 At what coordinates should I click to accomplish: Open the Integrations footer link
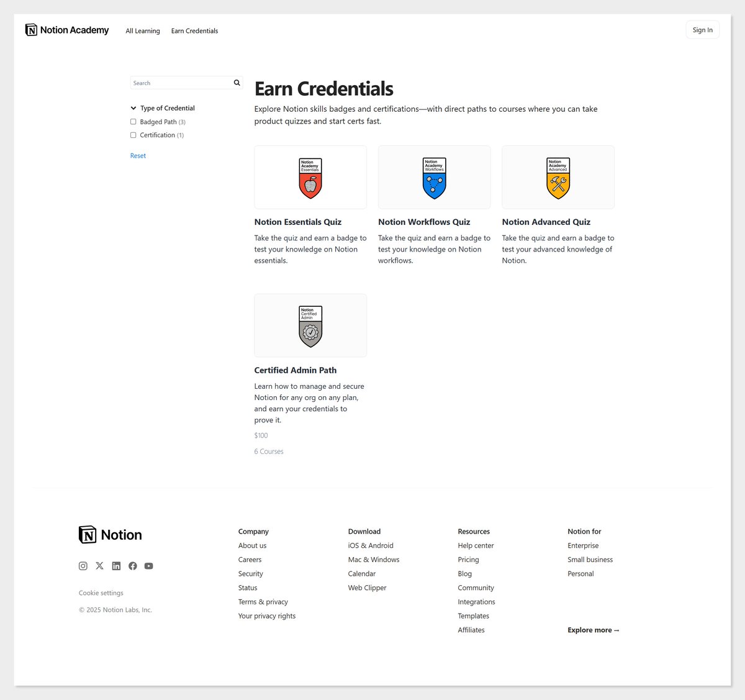[x=477, y=602]
